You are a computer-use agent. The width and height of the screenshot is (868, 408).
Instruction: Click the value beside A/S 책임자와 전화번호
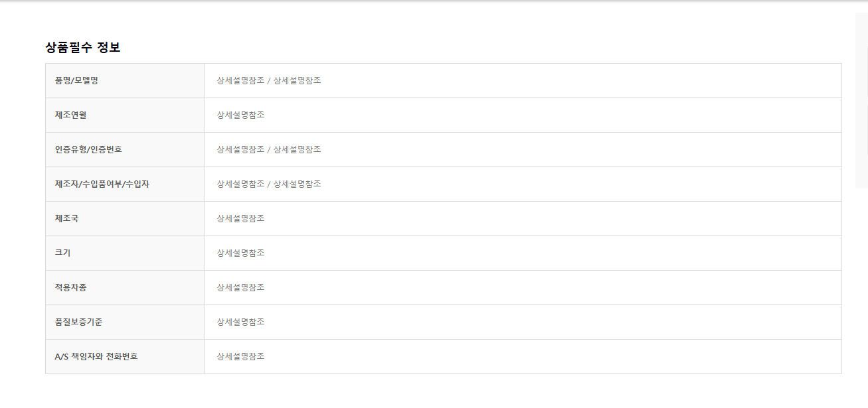(240, 357)
